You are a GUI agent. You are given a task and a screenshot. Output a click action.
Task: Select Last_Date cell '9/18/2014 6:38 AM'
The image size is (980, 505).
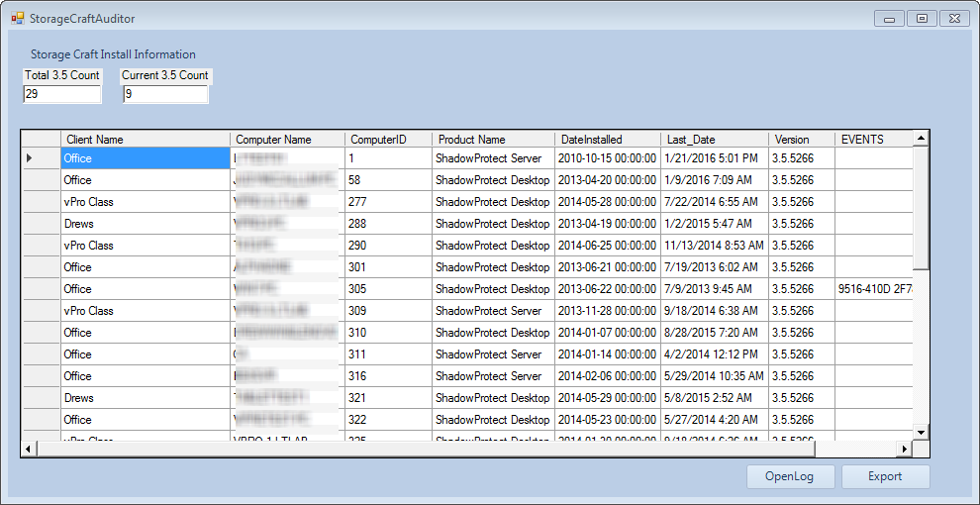point(715,311)
